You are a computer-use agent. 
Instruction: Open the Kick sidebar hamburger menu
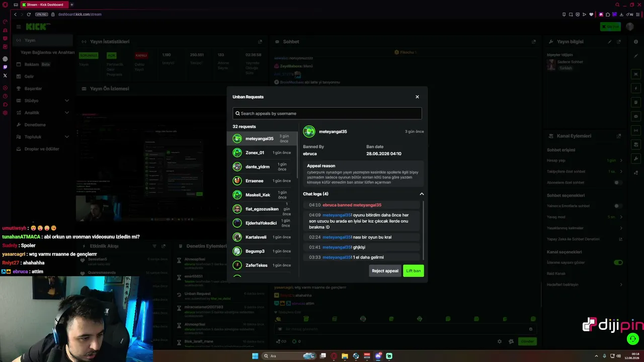pos(18,27)
